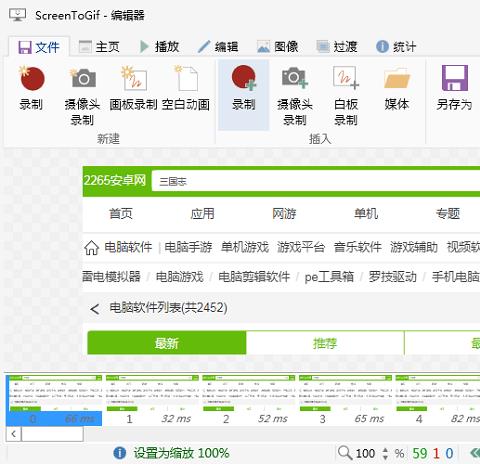The image size is (480, 464).
Task: Click 电脑软件 category link
Action: tap(128, 247)
